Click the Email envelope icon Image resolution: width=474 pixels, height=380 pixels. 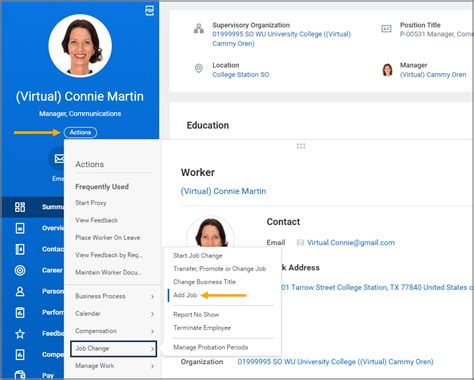pos(59,159)
